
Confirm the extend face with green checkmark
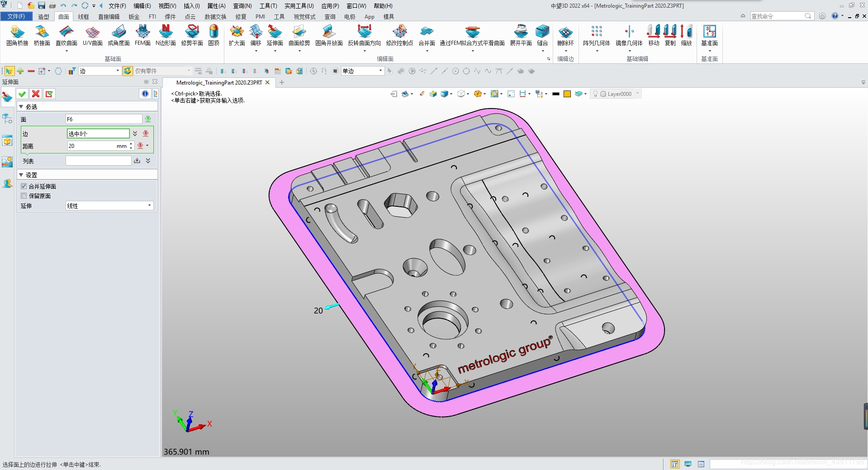pyautogui.click(x=22, y=94)
